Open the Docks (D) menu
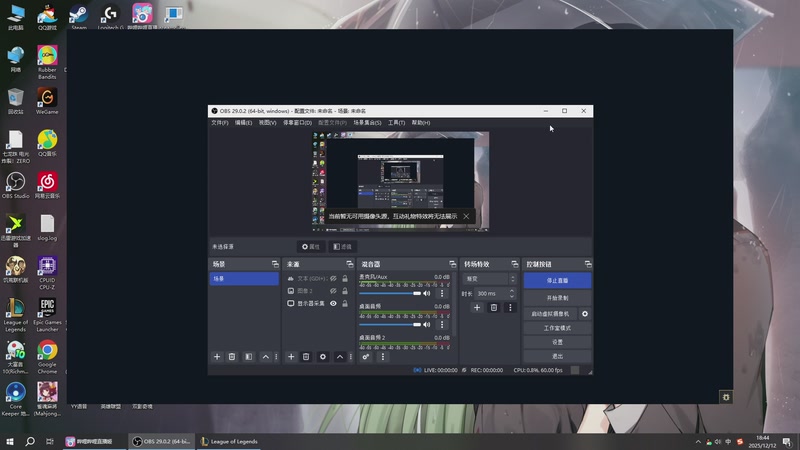This screenshot has width=800, height=450. click(x=297, y=123)
